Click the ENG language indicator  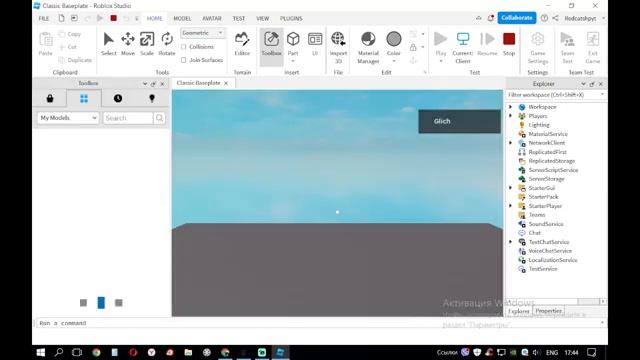click(552, 352)
